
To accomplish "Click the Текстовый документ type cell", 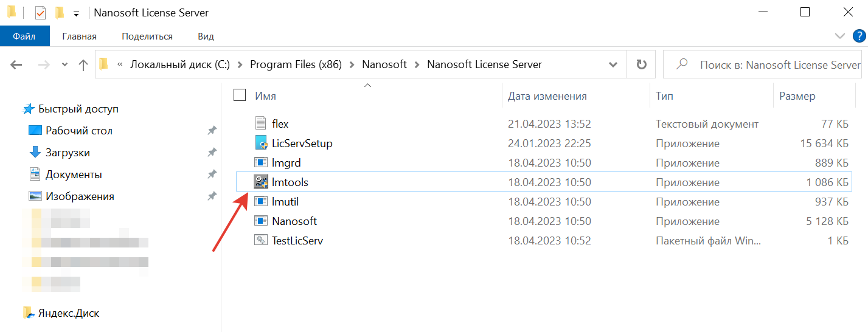I will (707, 124).
